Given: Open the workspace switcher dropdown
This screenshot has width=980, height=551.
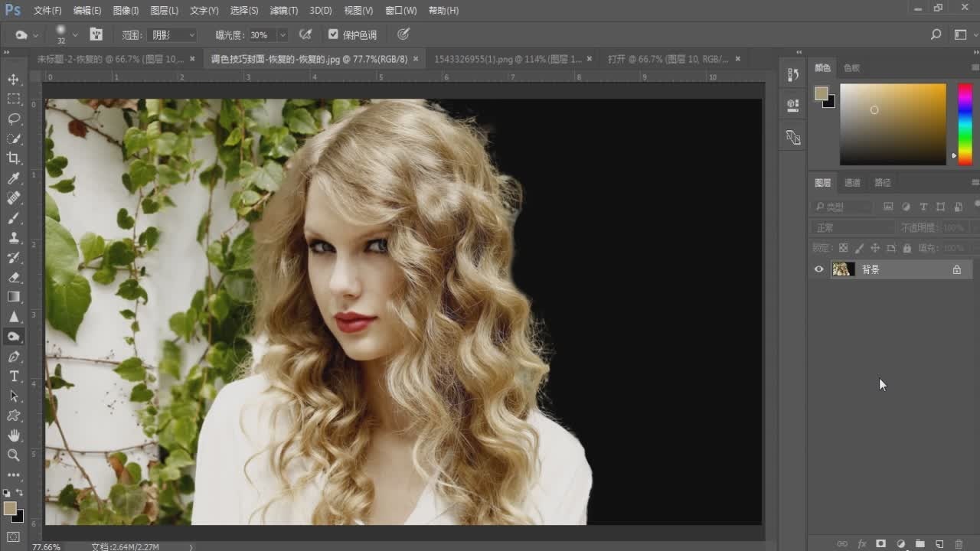Looking at the screenshot, I should (961, 34).
